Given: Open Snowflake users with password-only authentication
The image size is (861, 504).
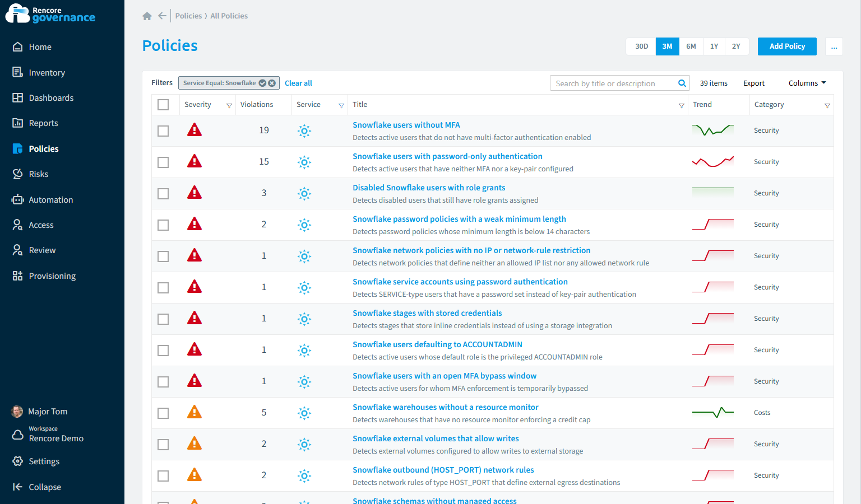Looking at the screenshot, I should point(447,156).
